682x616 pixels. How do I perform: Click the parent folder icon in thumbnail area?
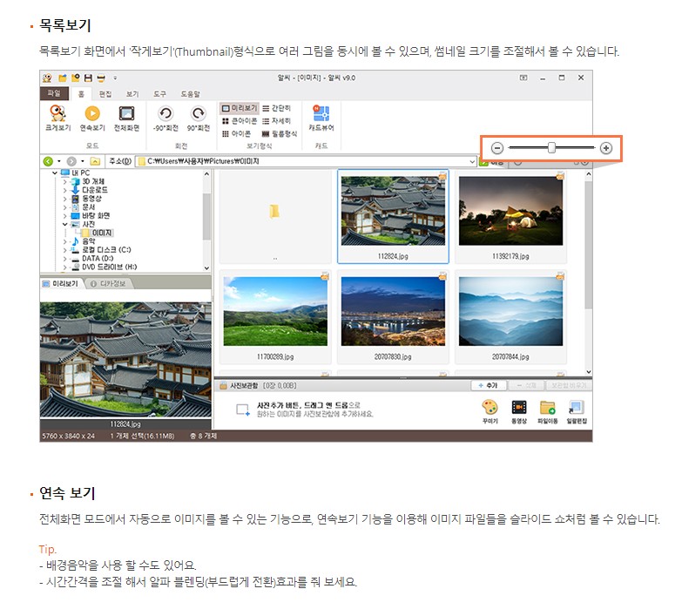coord(274,212)
